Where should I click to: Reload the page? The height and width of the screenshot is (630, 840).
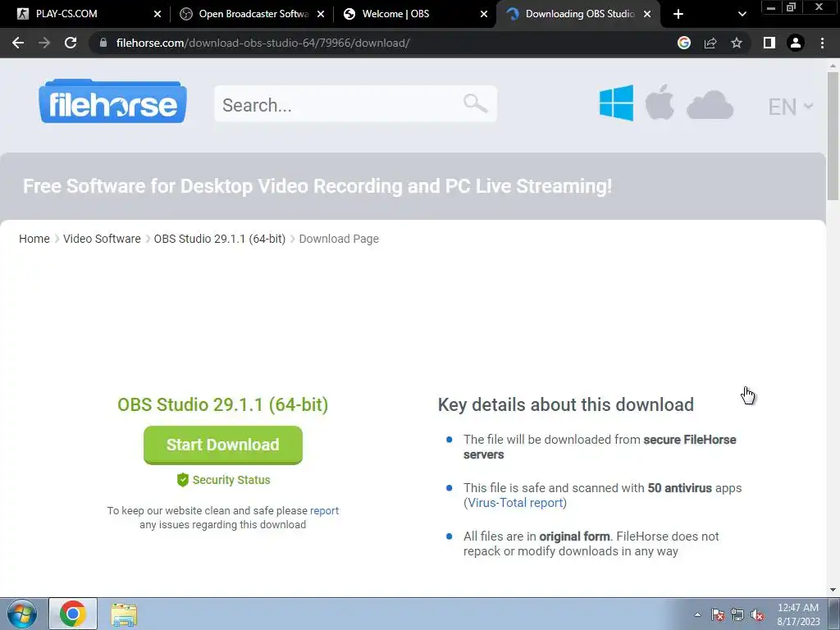point(71,43)
